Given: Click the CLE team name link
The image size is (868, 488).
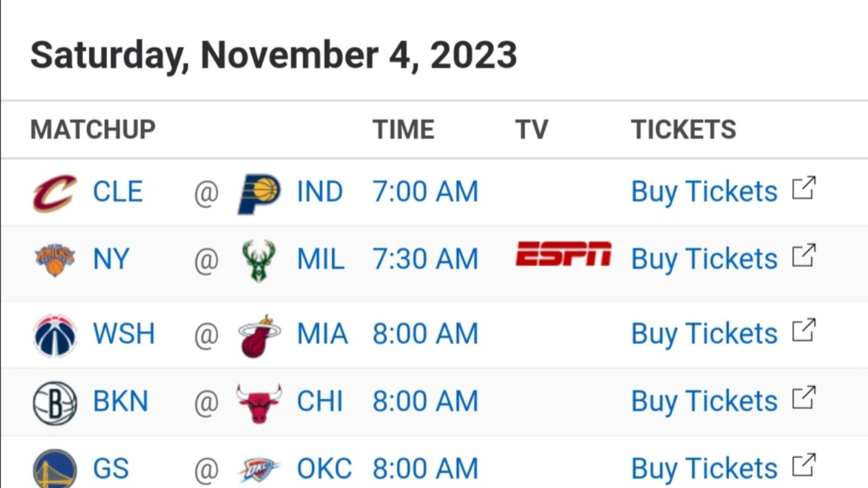Looking at the screenshot, I should (118, 192).
